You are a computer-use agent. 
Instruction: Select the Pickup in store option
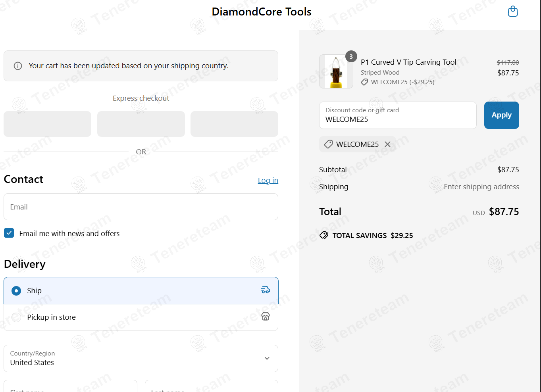[x=16, y=317]
